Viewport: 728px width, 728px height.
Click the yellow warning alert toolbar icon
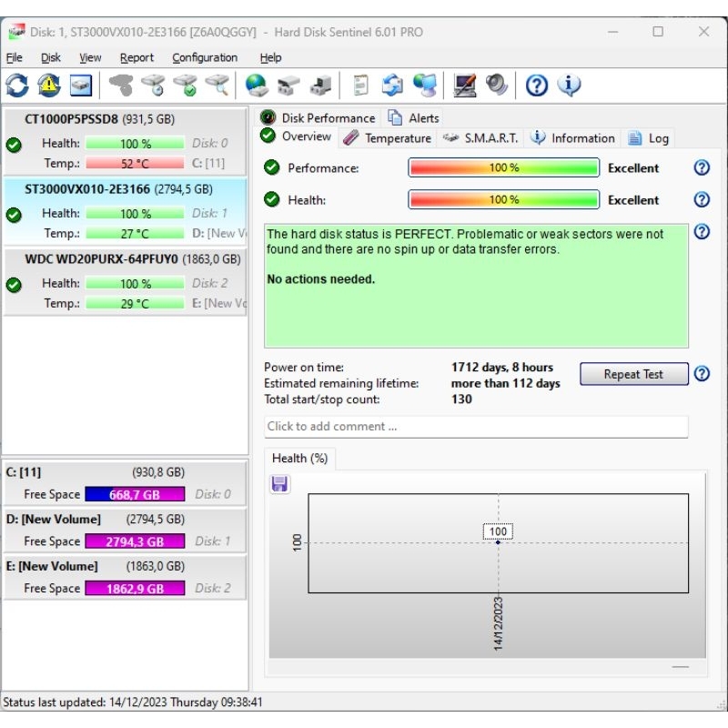point(49,86)
